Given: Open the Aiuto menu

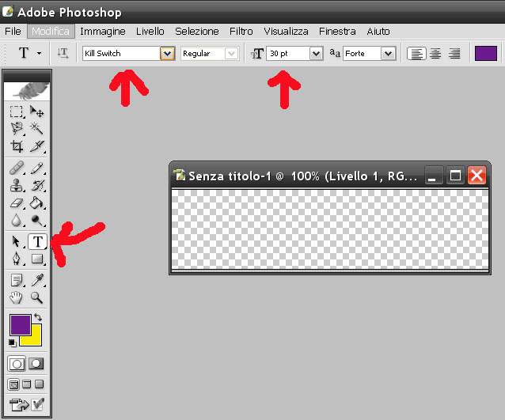Looking at the screenshot, I should pyautogui.click(x=378, y=31).
